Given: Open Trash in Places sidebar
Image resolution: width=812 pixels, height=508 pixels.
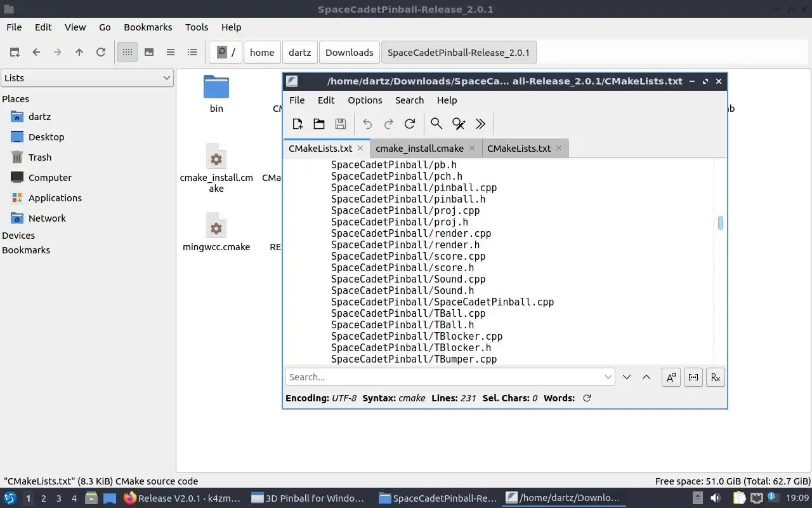Looking at the screenshot, I should tap(39, 157).
